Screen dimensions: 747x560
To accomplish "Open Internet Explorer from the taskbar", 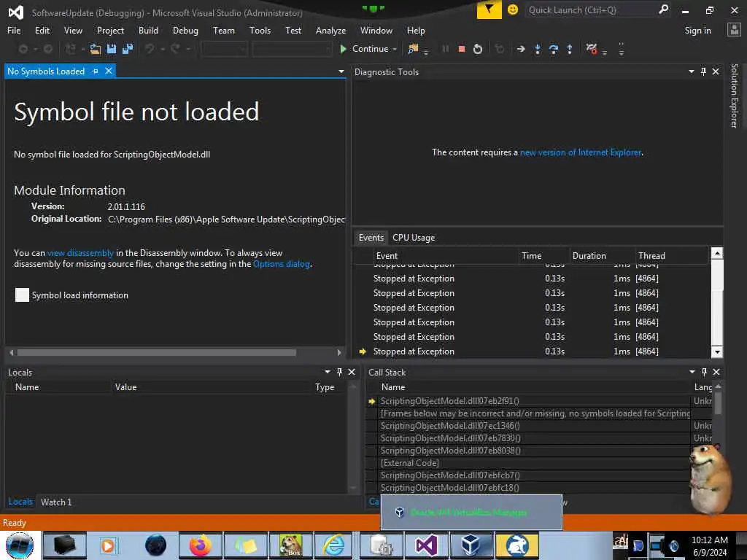I will 333,545.
